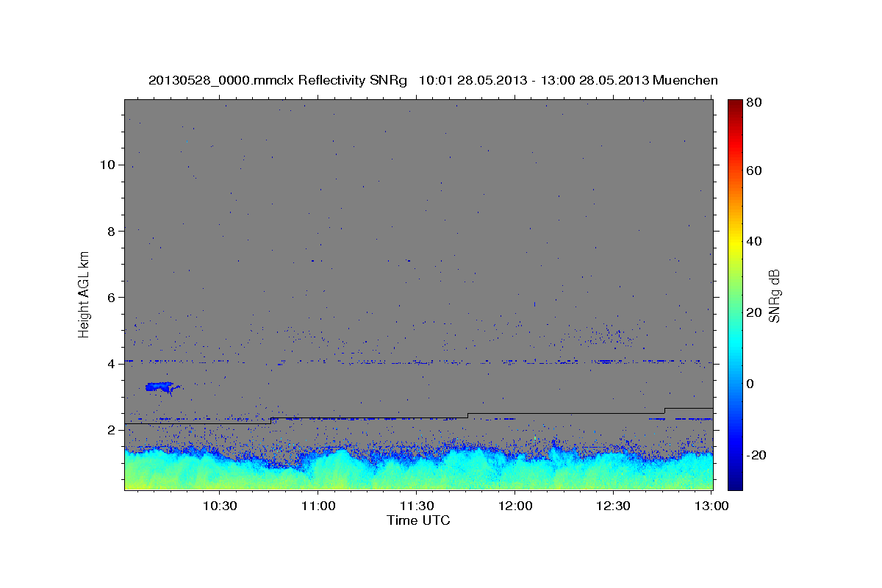The height and width of the screenshot is (588, 882).
Task: Click the 10:30 time tick label
Action: (219, 506)
